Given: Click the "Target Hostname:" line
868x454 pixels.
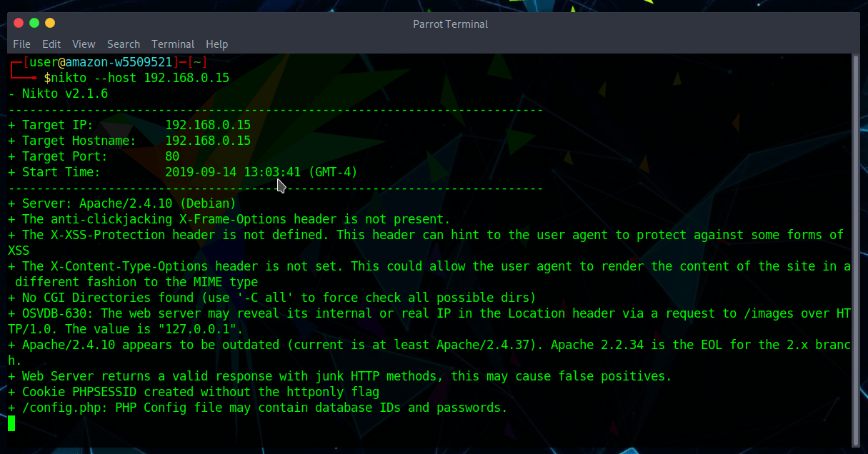Looking at the screenshot, I should pos(129,141).
